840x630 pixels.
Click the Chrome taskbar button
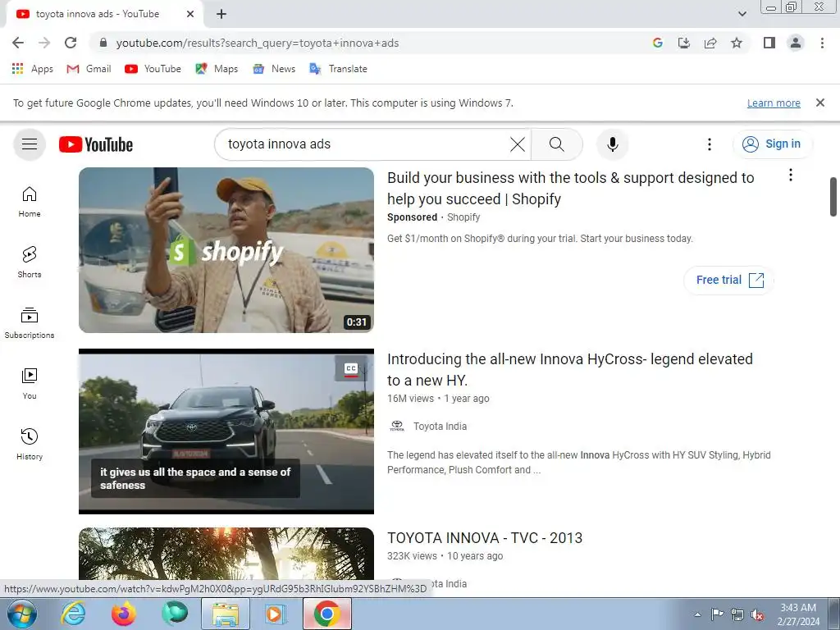click(327, 614)
